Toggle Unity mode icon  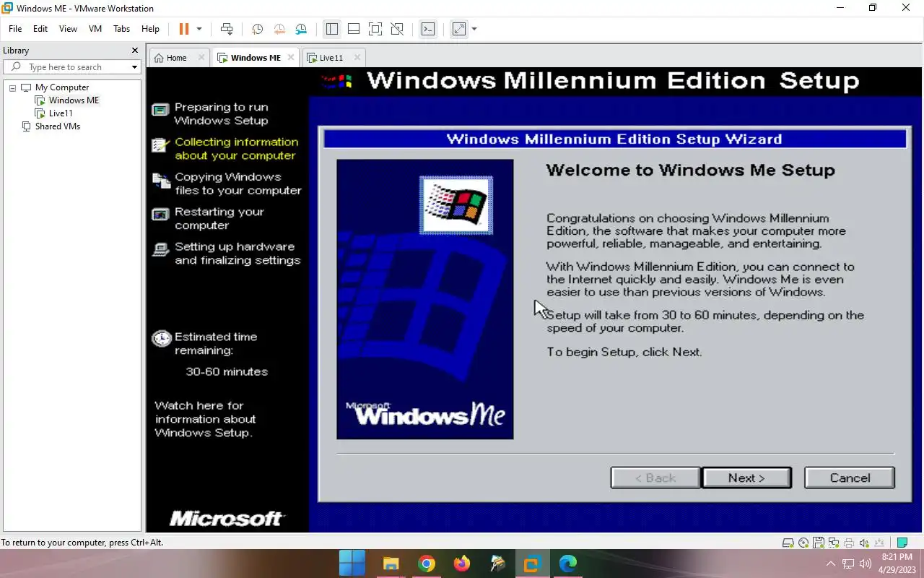click(x=397, y=29)
